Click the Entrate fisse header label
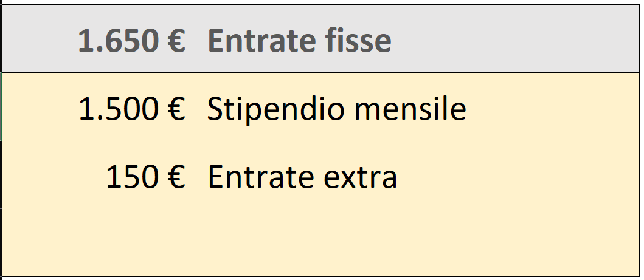 pyautogui.click(x=299, y=41)
